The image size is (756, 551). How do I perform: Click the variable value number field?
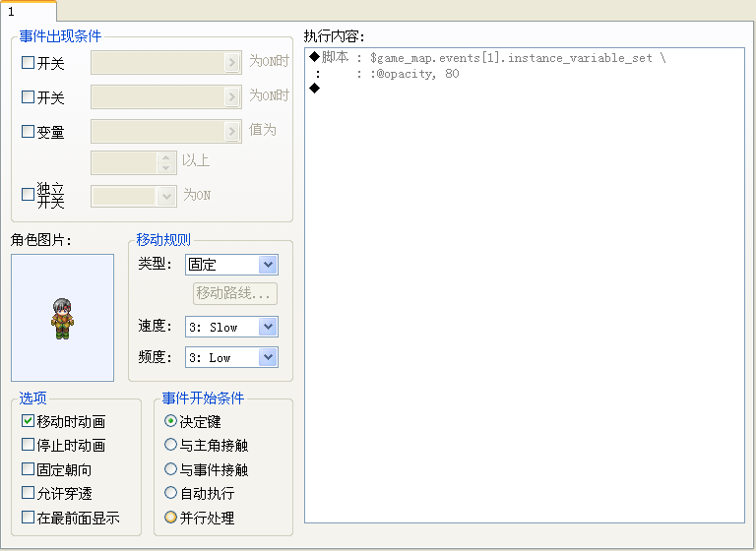point(124,163)
